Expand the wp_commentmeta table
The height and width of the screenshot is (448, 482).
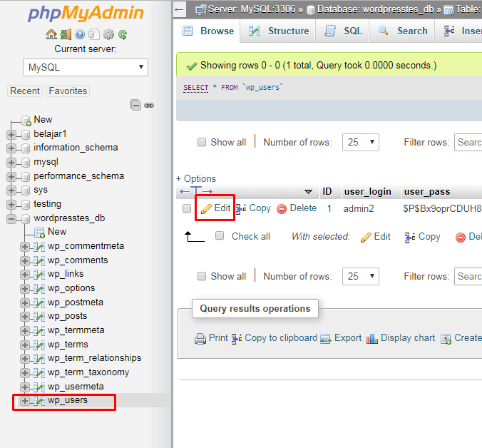click(25, 247)
